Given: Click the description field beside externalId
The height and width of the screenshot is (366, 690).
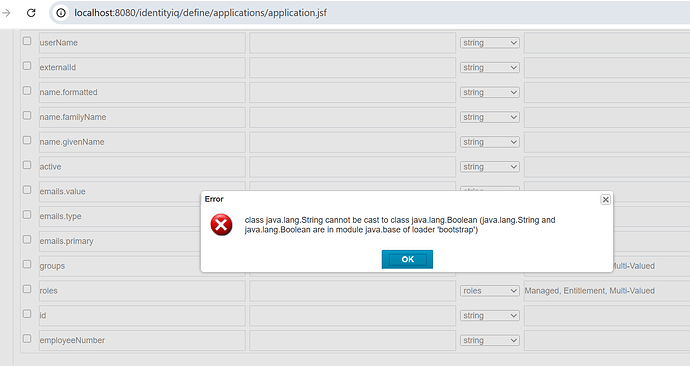Looking at the screenshot, I should [x=352, y=68].
